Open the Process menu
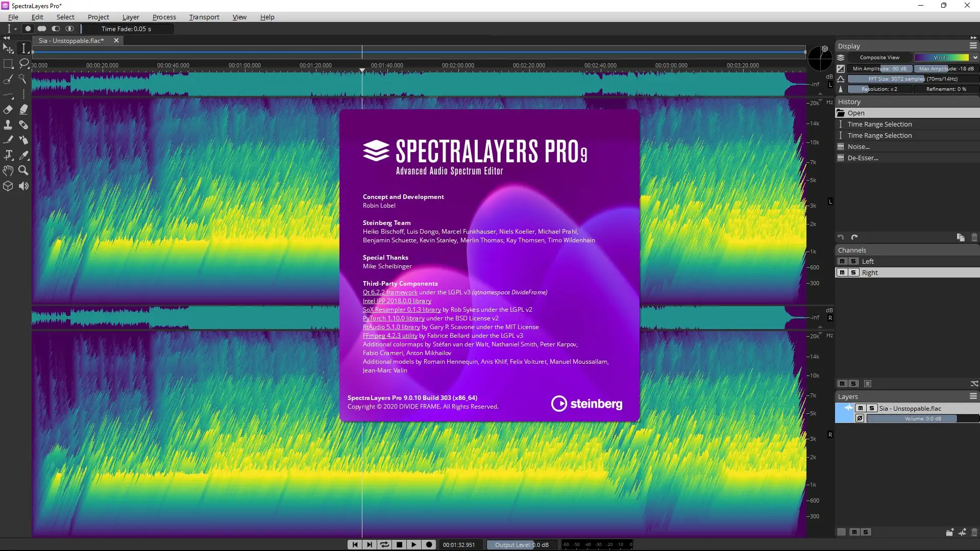 click(x=164, y=17)
